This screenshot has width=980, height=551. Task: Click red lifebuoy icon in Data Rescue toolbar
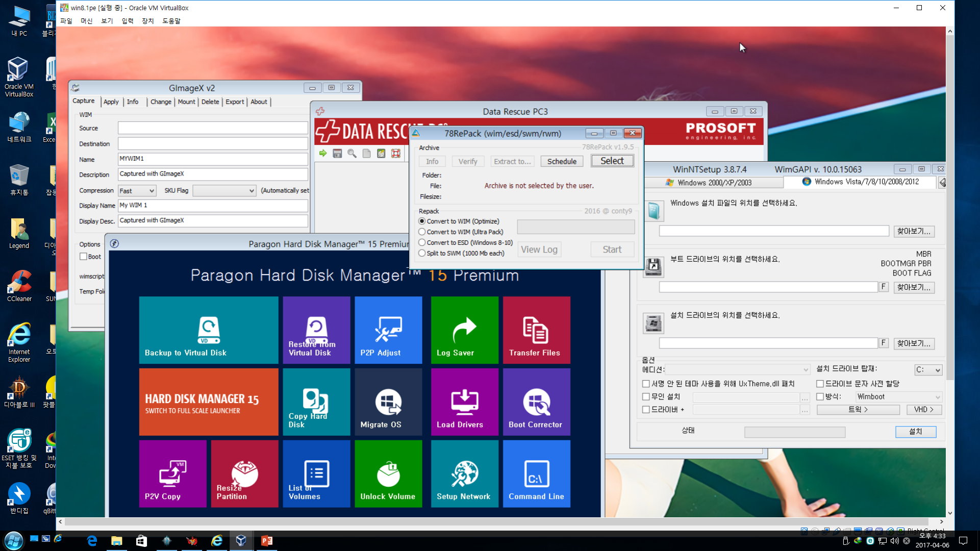[396, 153]
